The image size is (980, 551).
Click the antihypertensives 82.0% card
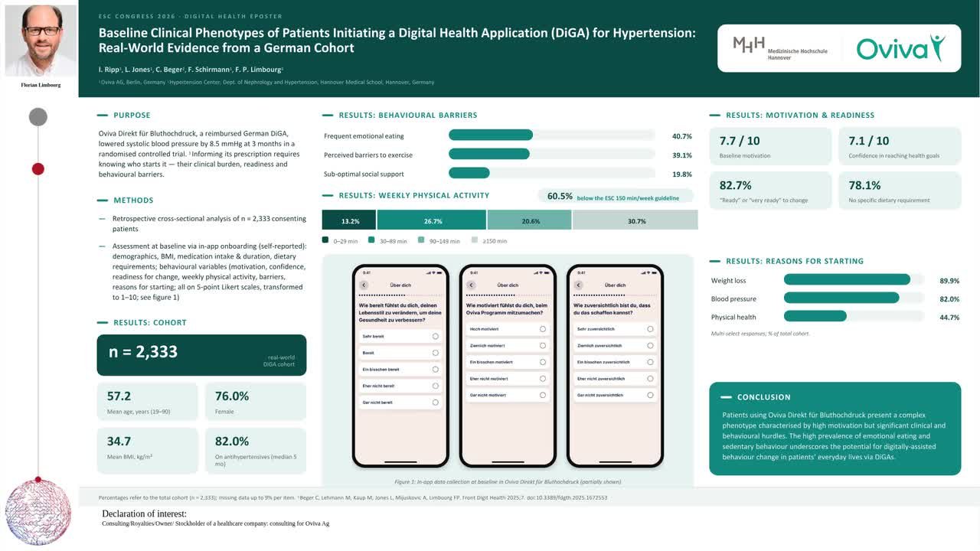256,451
